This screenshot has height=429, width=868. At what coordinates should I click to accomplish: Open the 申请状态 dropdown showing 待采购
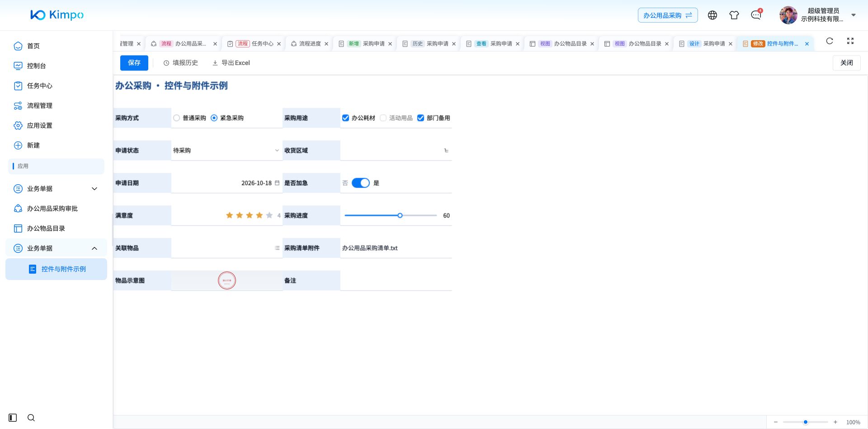tap(226, 150)
